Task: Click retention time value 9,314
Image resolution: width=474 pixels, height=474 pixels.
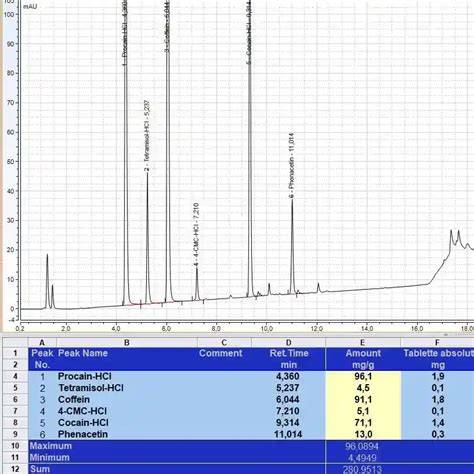Action: click(288, 423)
